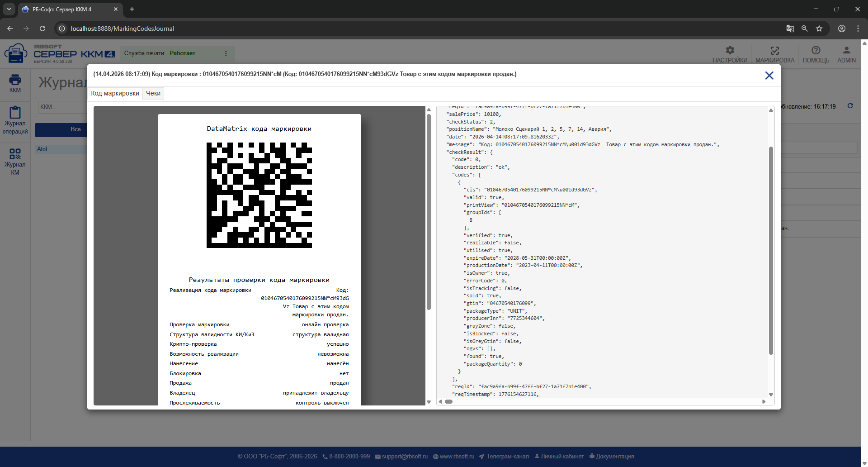
Task: Click the Владелец row on the receipt
Action: point(259,393)
